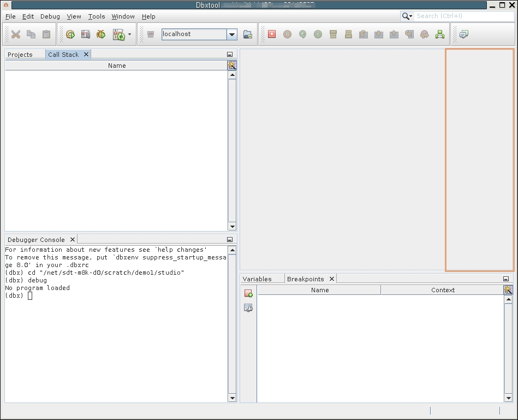
Task: Click the Cut scissors icon
Action: [15, 34]
